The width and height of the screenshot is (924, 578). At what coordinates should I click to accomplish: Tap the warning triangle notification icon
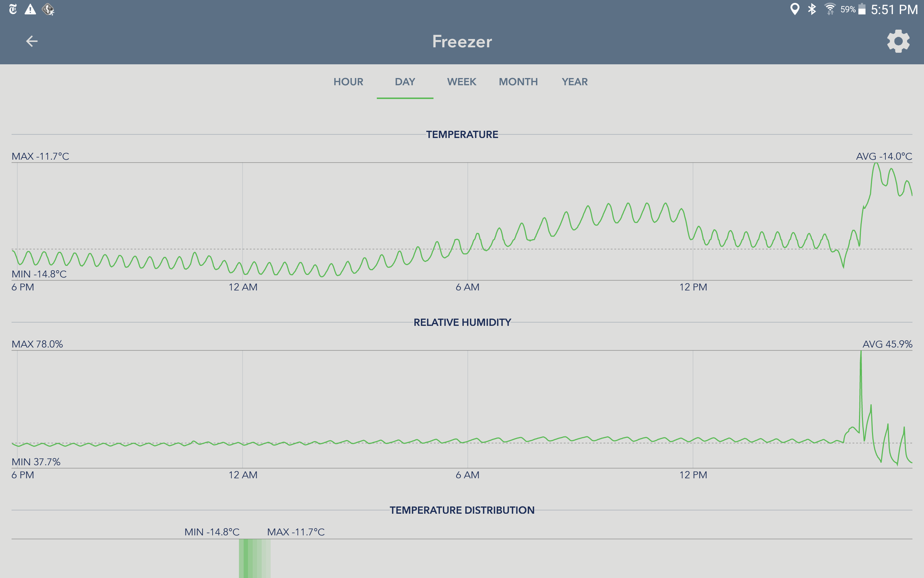pyautogui.click(x=30, y=9)
